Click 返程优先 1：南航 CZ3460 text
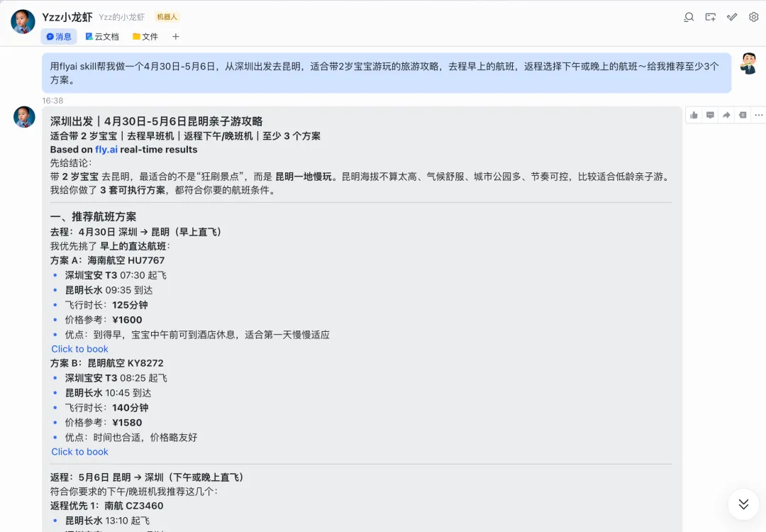 click(x=107, y=506)
